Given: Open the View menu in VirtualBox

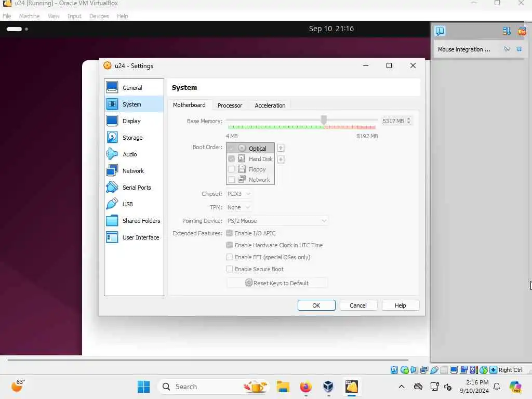Looking at the screenshot, I should 54,16.
